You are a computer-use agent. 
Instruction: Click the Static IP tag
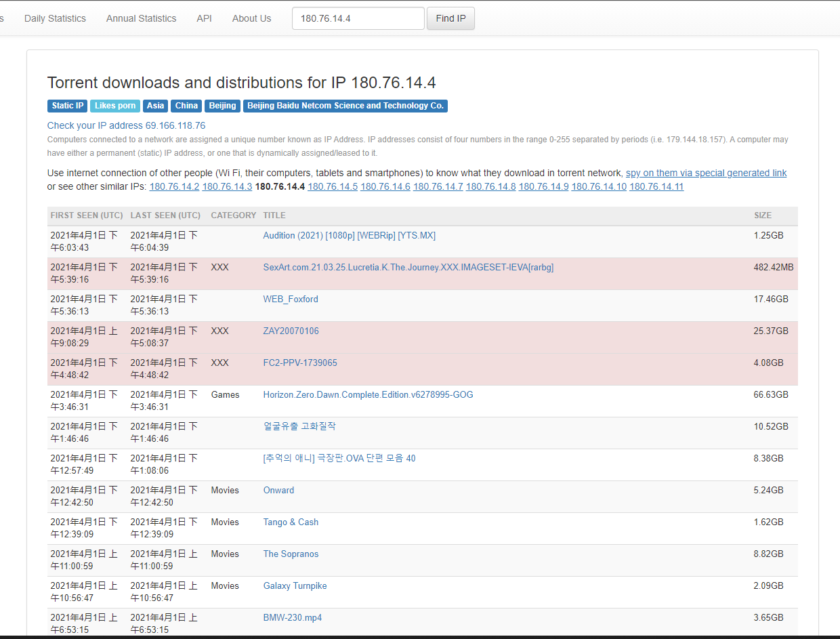[68, 106]
